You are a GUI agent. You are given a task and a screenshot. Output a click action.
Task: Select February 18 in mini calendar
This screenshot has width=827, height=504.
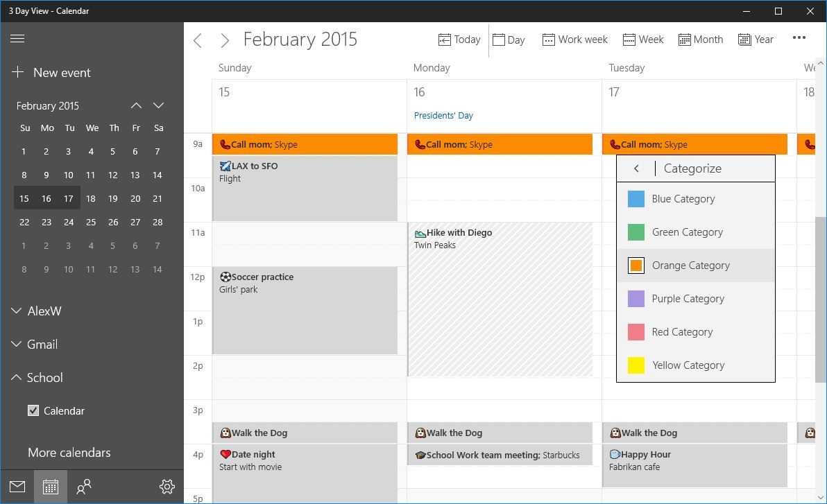pos(91,199)
